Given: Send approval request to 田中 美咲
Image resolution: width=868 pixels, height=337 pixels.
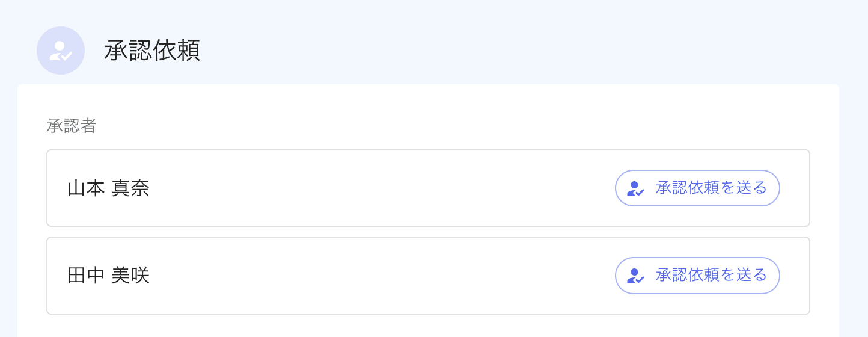Looking at the screenshot, I should point(697,276).
